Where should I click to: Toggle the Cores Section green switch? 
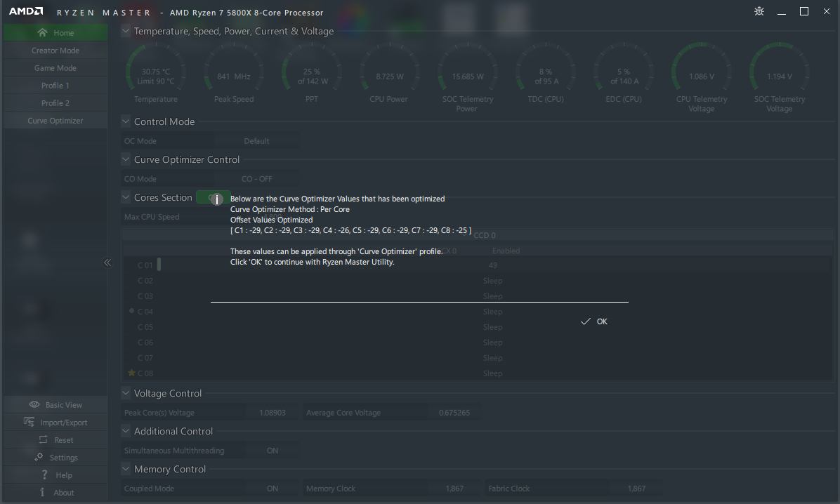pyautogui.click(x=213, y=197)
